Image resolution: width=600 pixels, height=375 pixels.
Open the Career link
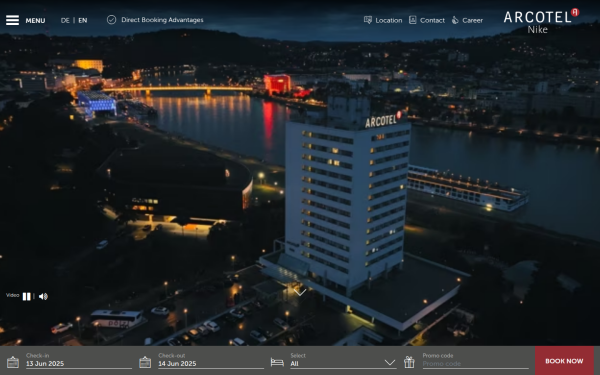click(x=473, y=21)
